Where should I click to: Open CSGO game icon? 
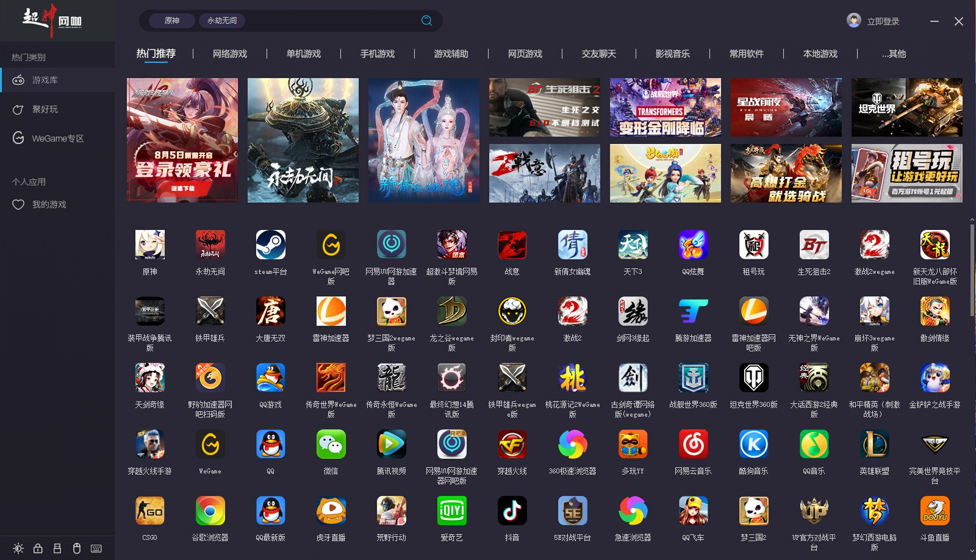150,511
